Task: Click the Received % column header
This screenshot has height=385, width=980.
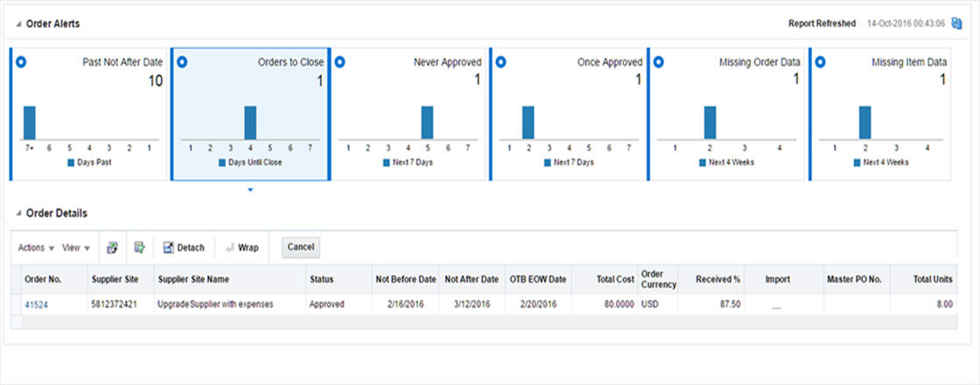Action: click(712, 279)
